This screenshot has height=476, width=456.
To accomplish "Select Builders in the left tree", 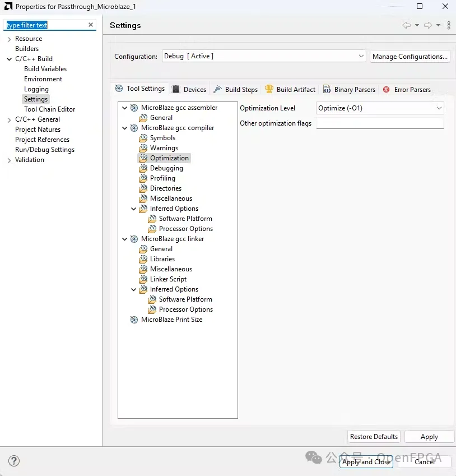I will (x=27, y=49).
